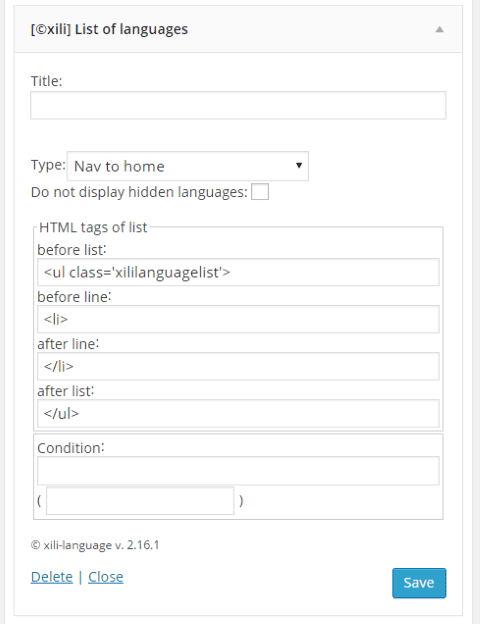The image size is (480, 624).
Task: Collapse the List of languages widget arrow
Action: [x=439, y=29]
